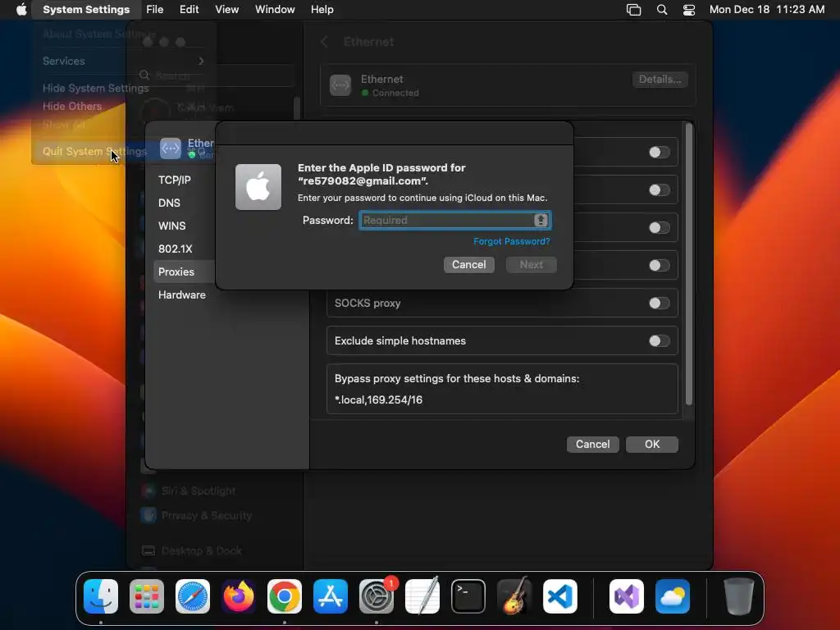The image size is (840, 630).
Task: Open the View menu
Action: pos(226,10)
